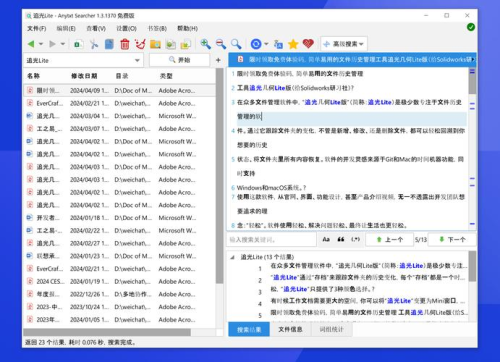This screenshot has height=362, width=500.
Task: Open the 书签(B) menu
Action: [157, 28]
